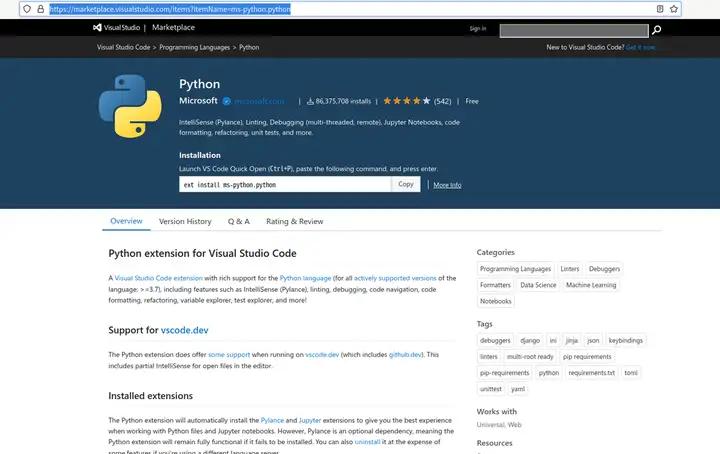The height and width of the screenshot is (454, 720).
Task: Copy the install command
Action: click(x=405, y=184)
